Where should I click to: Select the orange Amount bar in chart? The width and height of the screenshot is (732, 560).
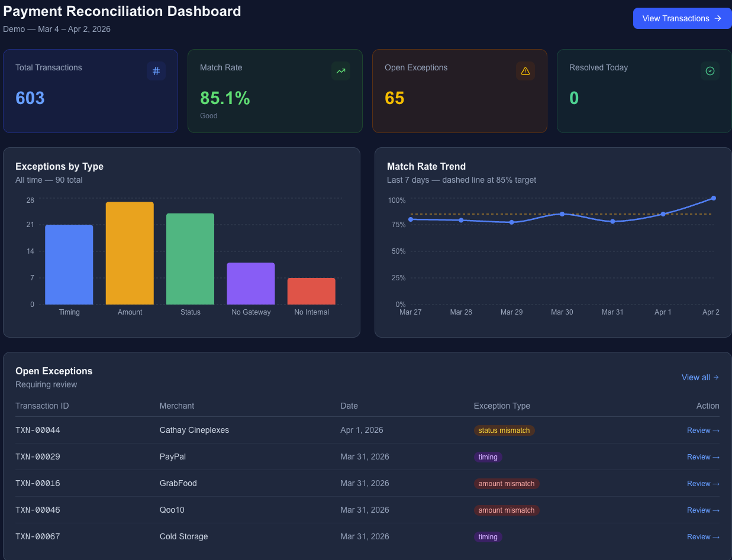[130, 254]
